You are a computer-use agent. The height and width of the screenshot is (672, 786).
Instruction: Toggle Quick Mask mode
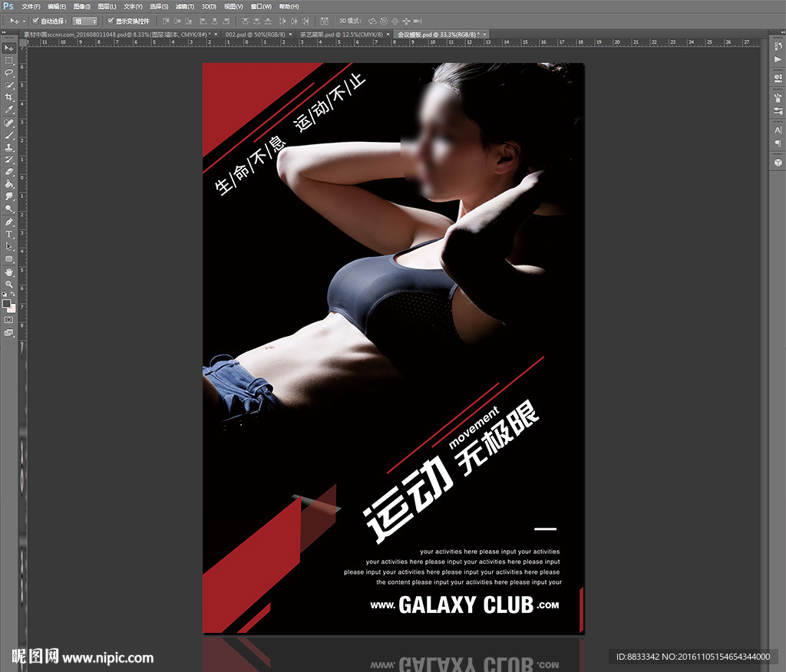coord(8,320)
